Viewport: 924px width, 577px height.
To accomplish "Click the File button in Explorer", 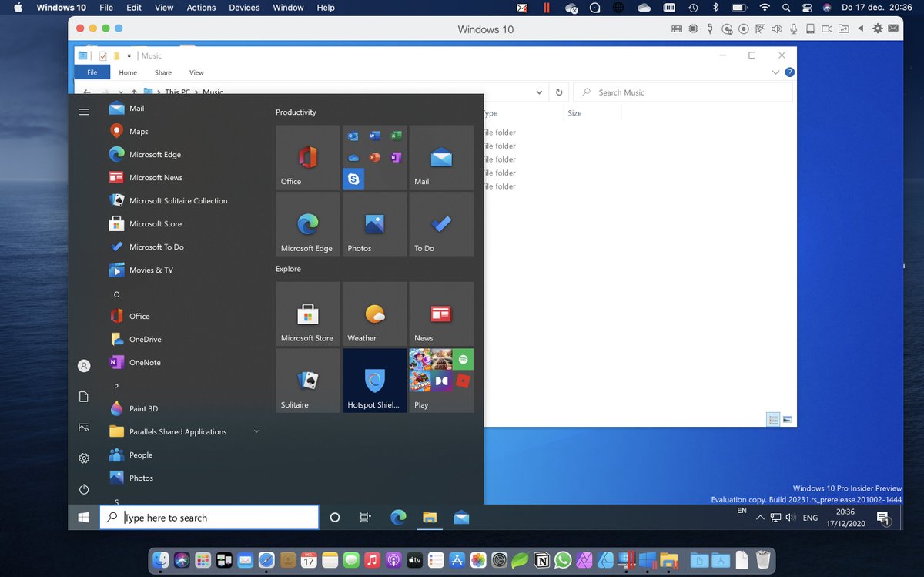I will 92,72.
